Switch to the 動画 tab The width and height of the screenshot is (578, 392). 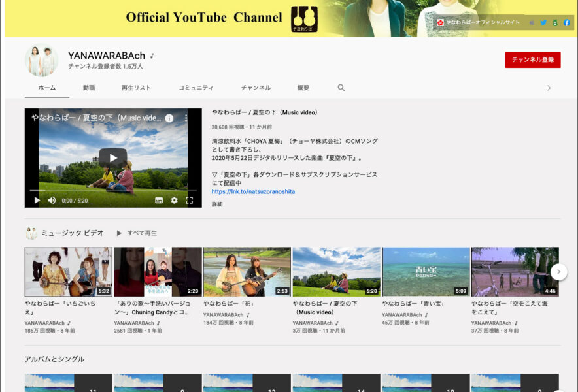pyautogui.click(x=89, y=88)
